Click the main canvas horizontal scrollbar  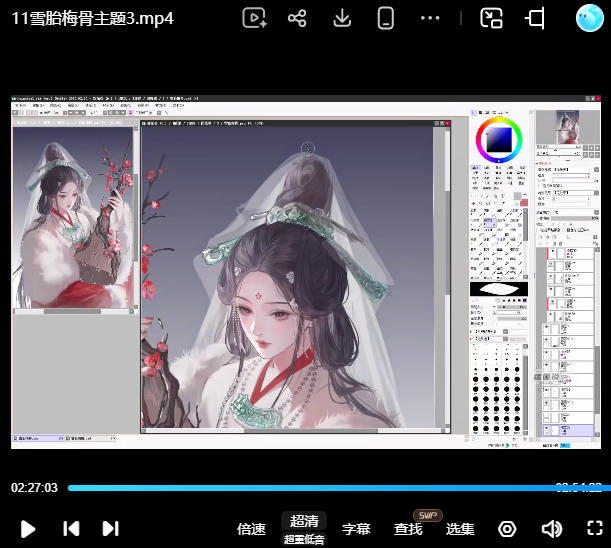311,431
